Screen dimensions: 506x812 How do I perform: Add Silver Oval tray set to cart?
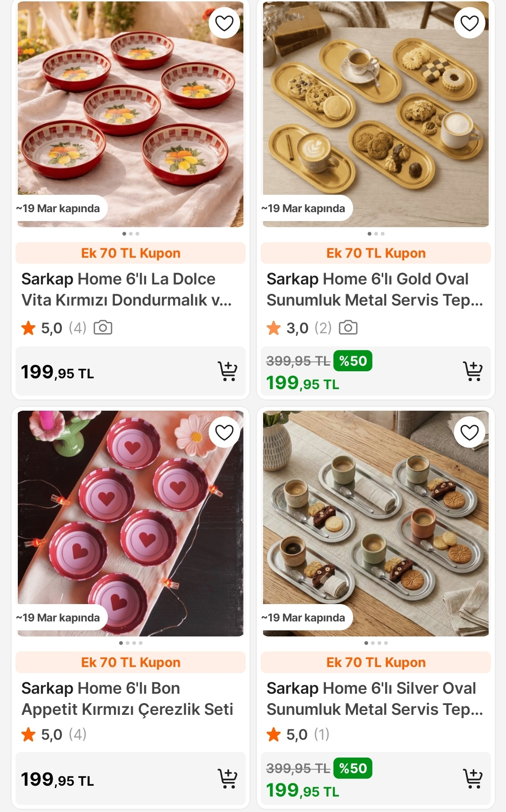click(x=473, y=779)
